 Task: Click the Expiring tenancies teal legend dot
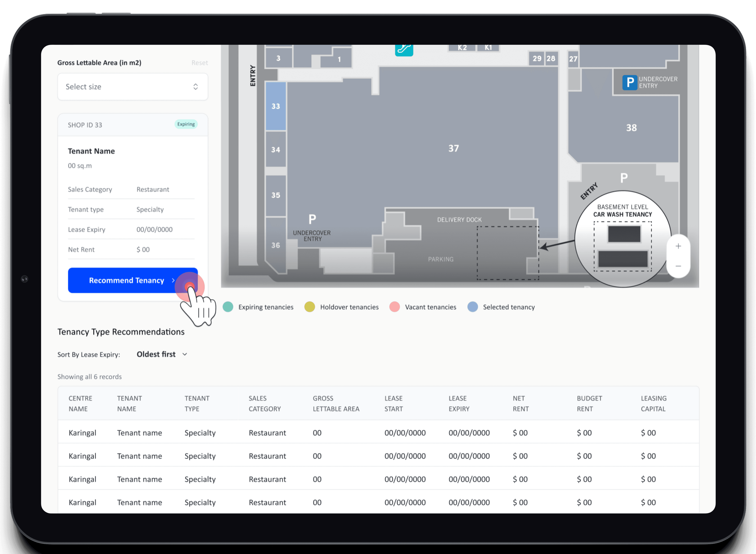tap(228, 307)
